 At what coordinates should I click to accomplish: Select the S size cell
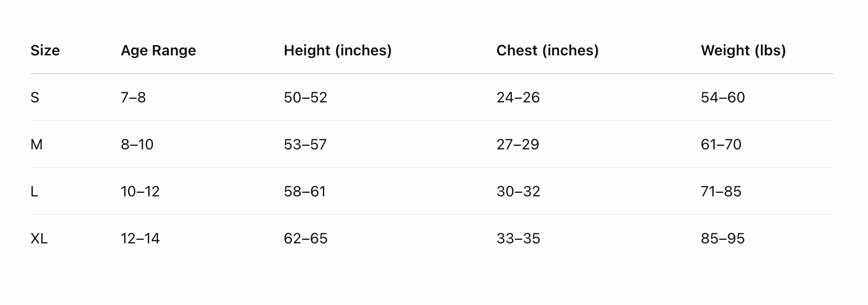click(x=35, y=98)
